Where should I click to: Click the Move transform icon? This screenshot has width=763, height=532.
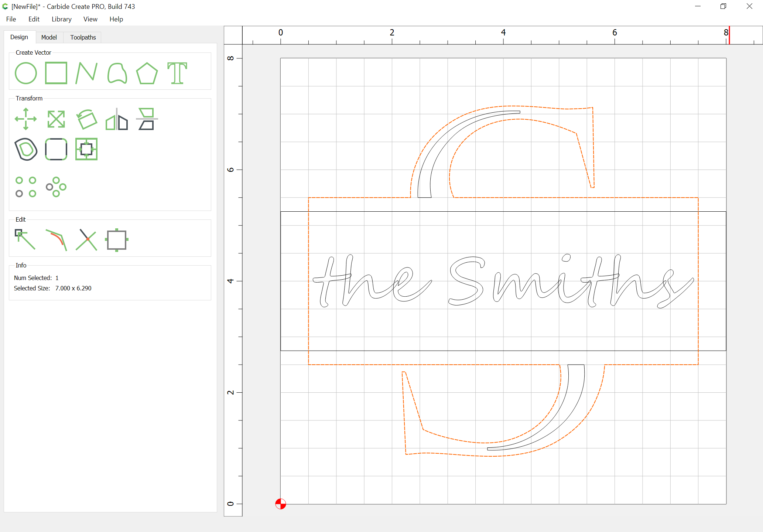click(25, 119)
